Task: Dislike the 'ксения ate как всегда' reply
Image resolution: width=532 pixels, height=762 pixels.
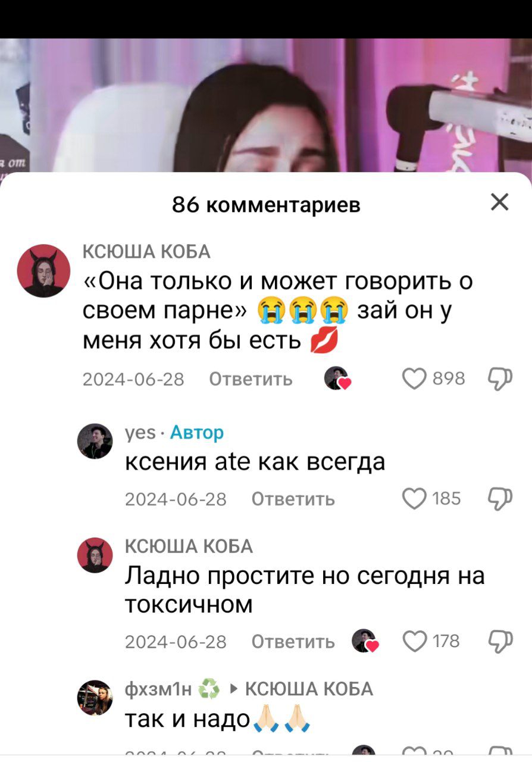Action: [500, 499]
